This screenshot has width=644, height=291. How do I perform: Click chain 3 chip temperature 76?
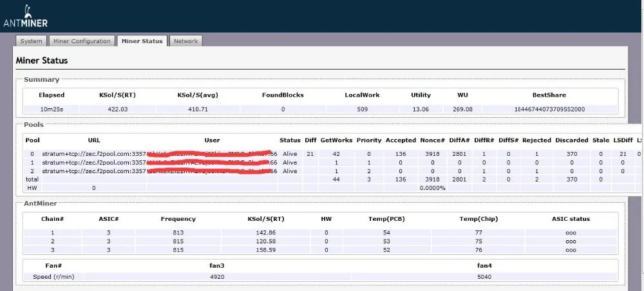(478, 250)
